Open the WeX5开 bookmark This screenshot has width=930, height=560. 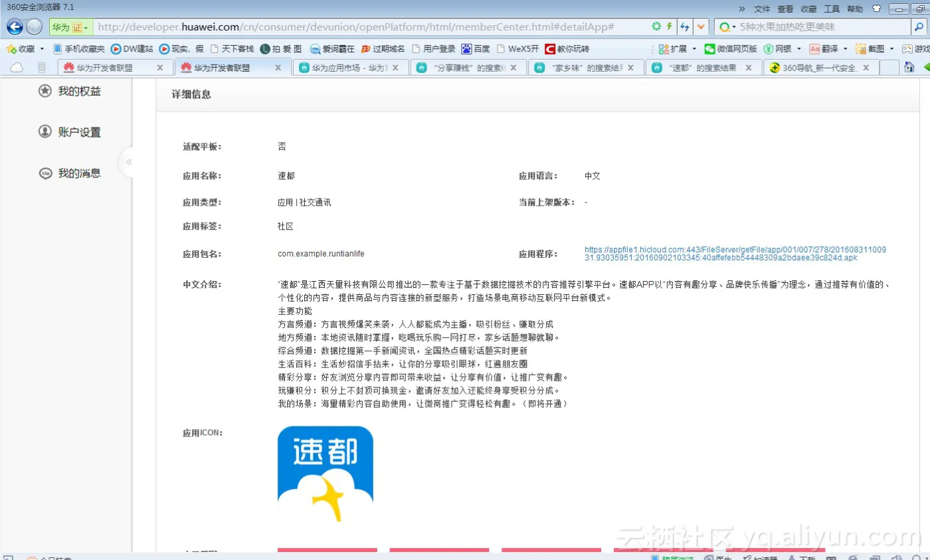(517, 48)
